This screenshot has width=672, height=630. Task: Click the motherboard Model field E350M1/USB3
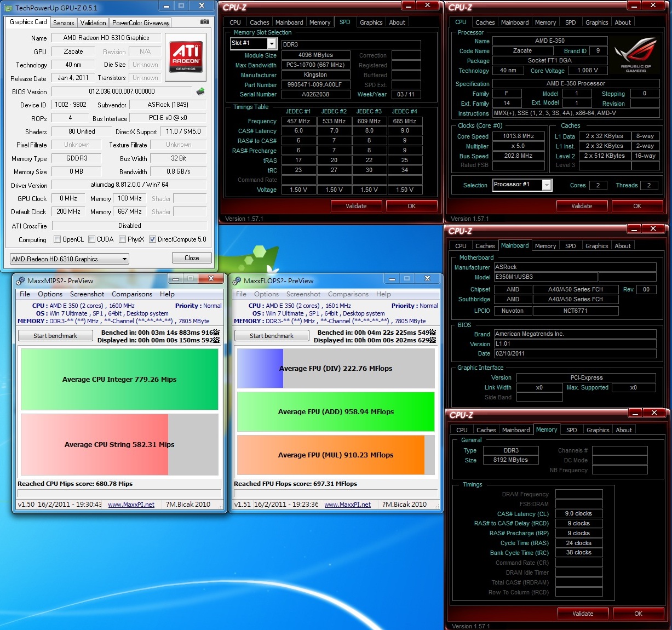point(545,277)
